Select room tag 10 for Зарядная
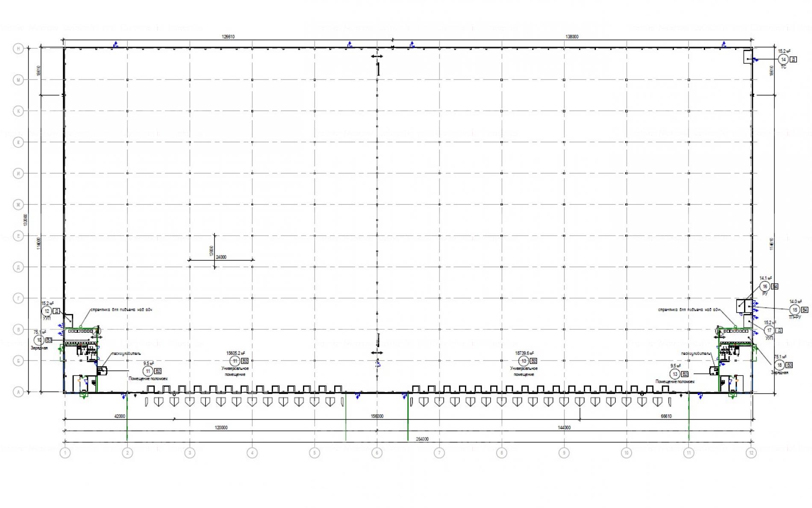Viewport: 812px width, 508px height. 39,340
